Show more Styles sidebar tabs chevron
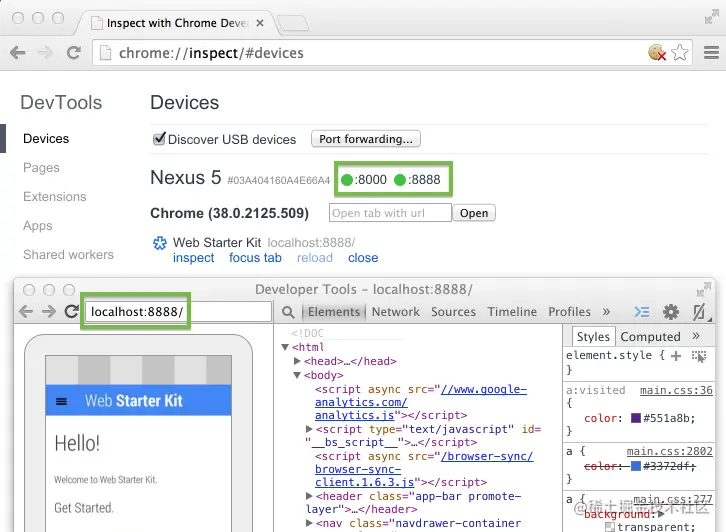The image size is (726, 532). pyautogui.click(x=696, y=336)
